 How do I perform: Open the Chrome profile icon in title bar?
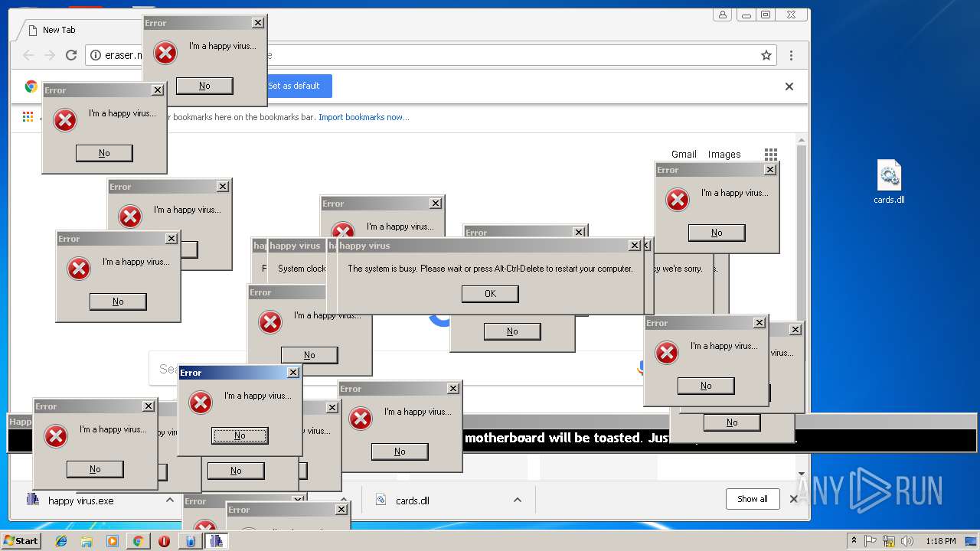coord(722,15)
